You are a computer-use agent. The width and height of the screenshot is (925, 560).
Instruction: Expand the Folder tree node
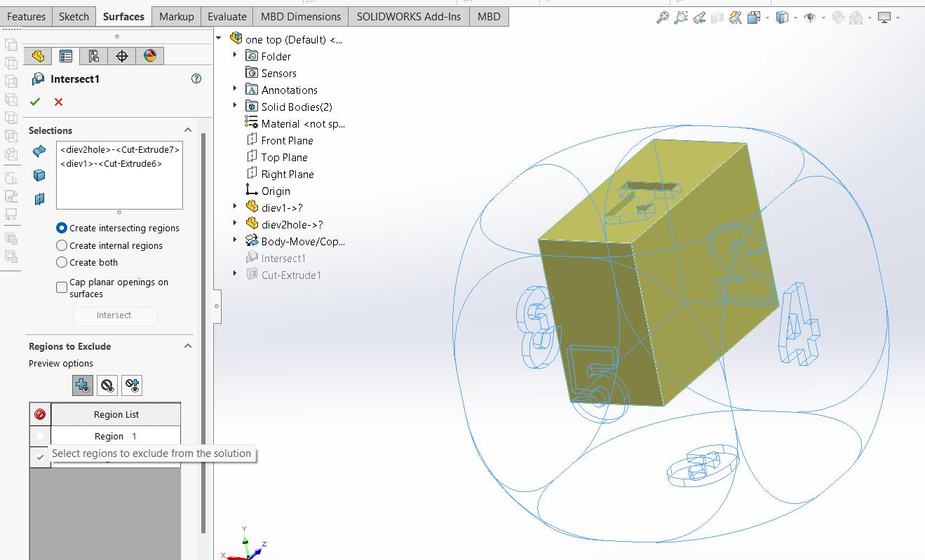[235, 55]
